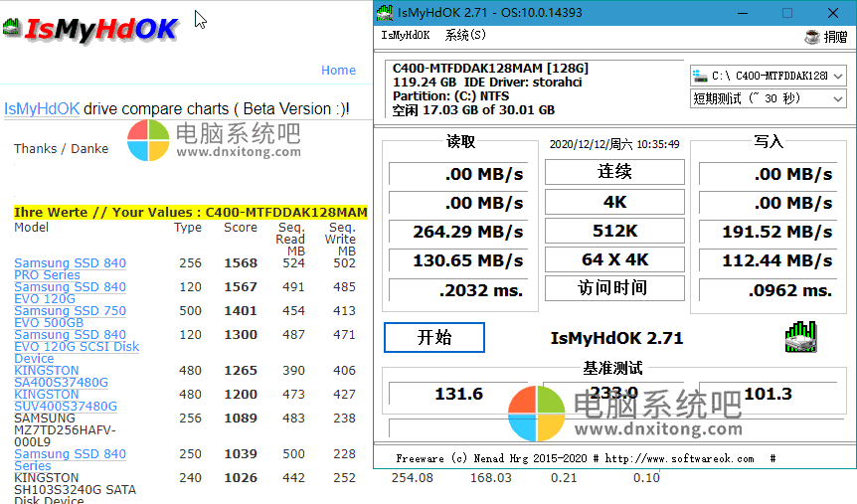This screenshot has height=504, width=857.
Task: Open the IsMyHdOK menu
Action: (405, 35)
